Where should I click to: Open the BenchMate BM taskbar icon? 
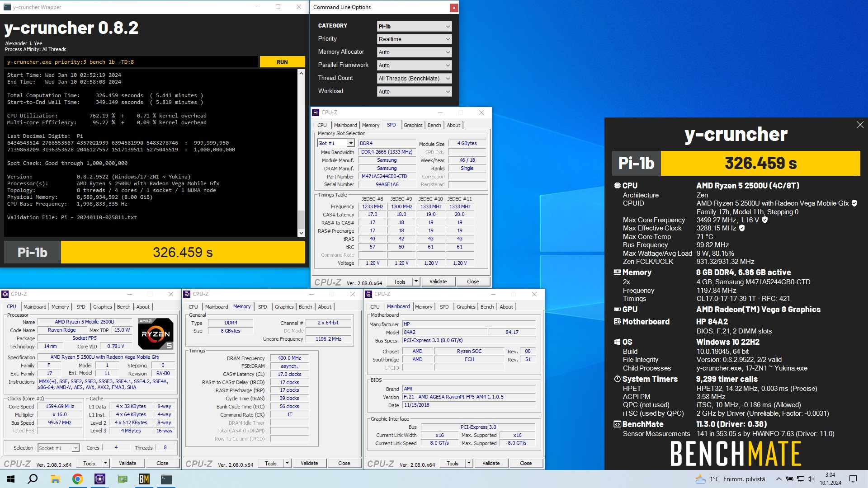pos(144,479)
